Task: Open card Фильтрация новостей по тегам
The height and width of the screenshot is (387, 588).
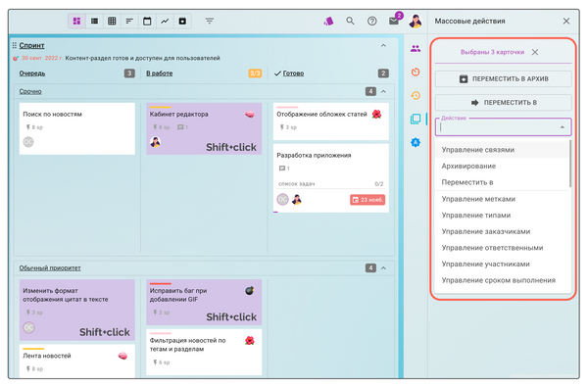Action: pyautogui.click(x=204, y=352)
